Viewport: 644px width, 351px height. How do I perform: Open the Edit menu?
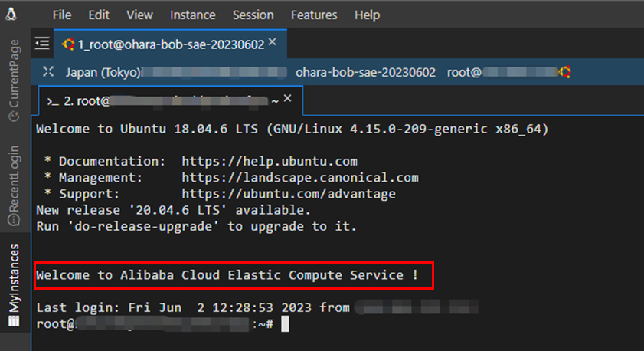(99, 15)
